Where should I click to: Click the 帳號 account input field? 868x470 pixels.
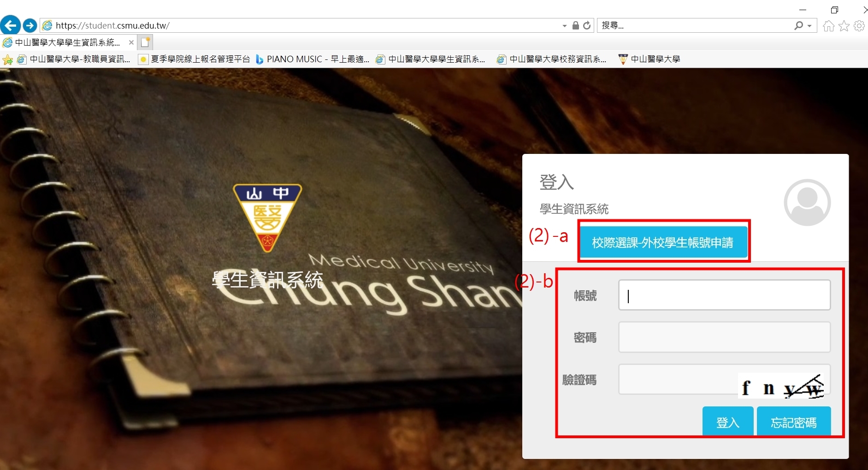724,295
